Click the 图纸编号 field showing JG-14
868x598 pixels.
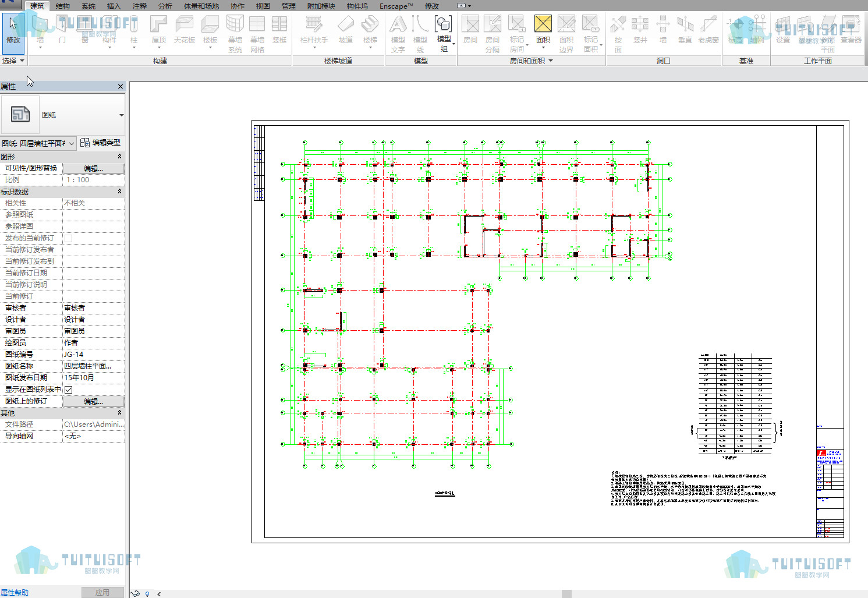click(x=94, y=355)
